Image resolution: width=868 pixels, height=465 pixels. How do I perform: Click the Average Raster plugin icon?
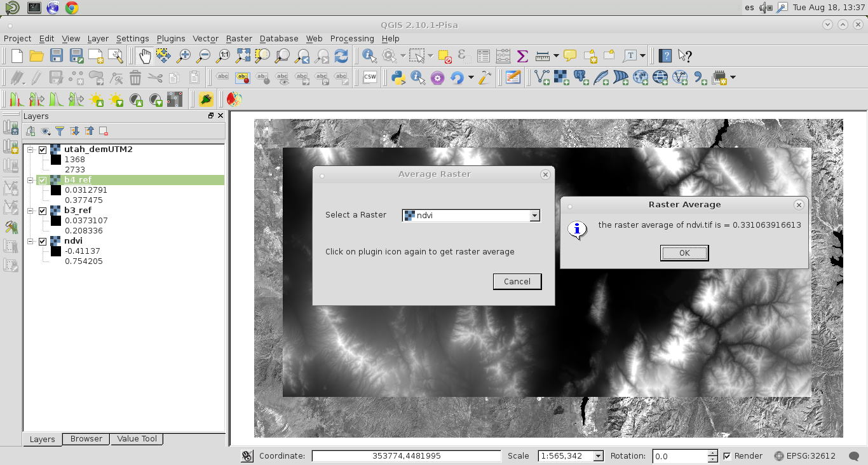(x=206, y=99)
